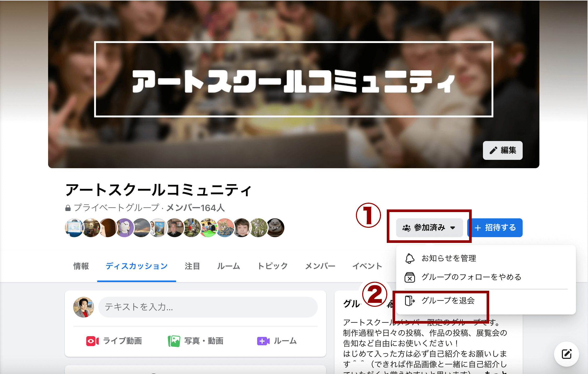Click the new message compose icon
The image size is (588, 374).
tap(566, 354)
